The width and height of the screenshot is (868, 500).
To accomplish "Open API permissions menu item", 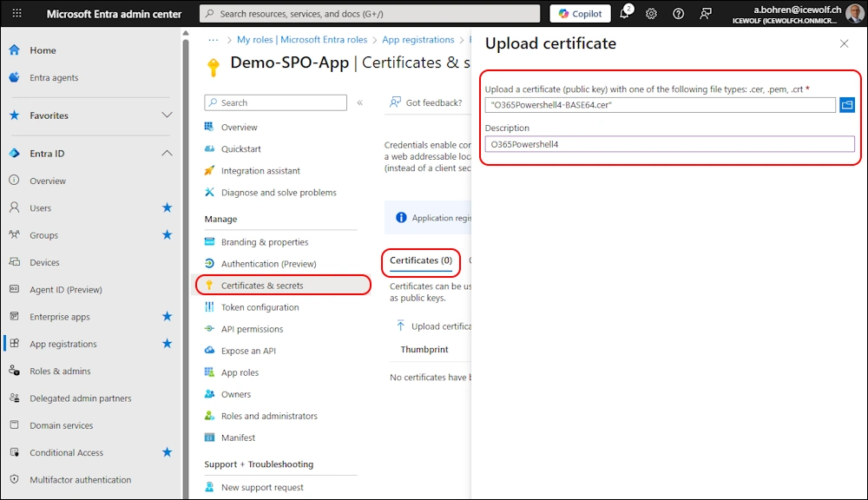I will click(x=252, y=329).
